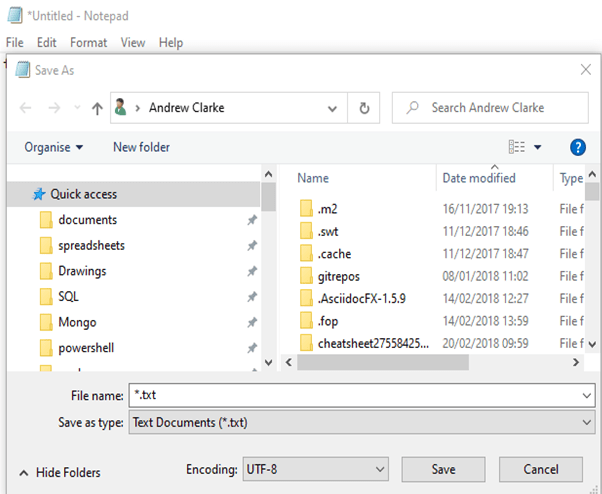The image size is (602, 494).
Task: Refresh the Andrew Clarke folder view
Action: pos(364,108)
